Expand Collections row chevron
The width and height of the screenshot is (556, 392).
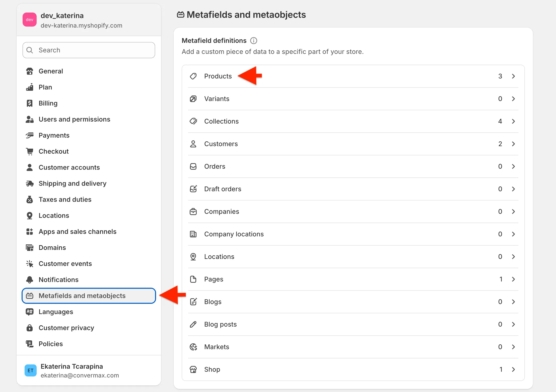point(513,121)
